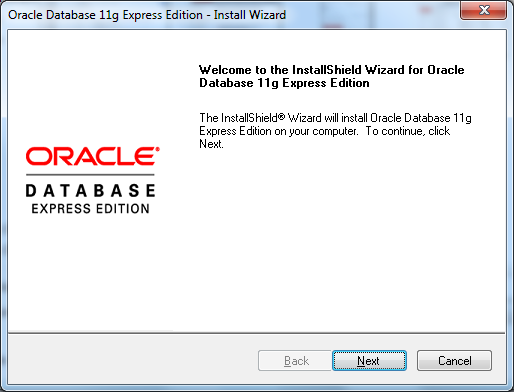Click "Install Wizard" in the title bar
The height and width of the screenshot is (392, 514).
[x=250, y=15]
